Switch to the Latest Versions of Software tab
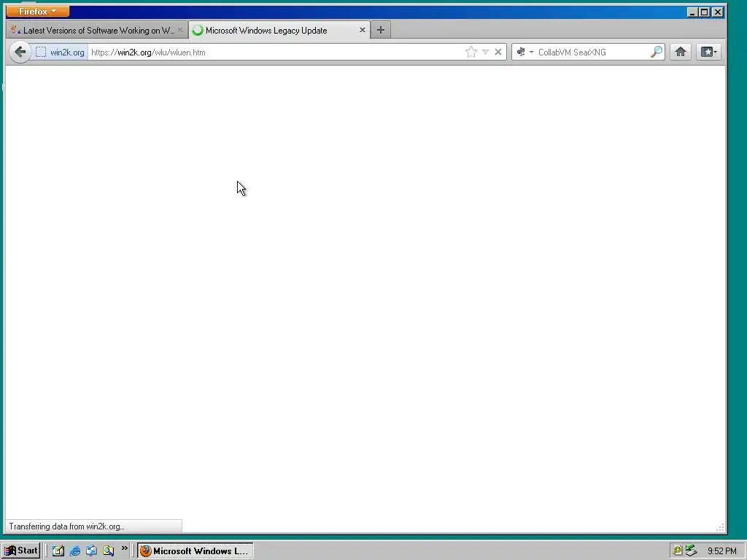Image resolution: width=747 pixels, height=560 pixels. 97,31
